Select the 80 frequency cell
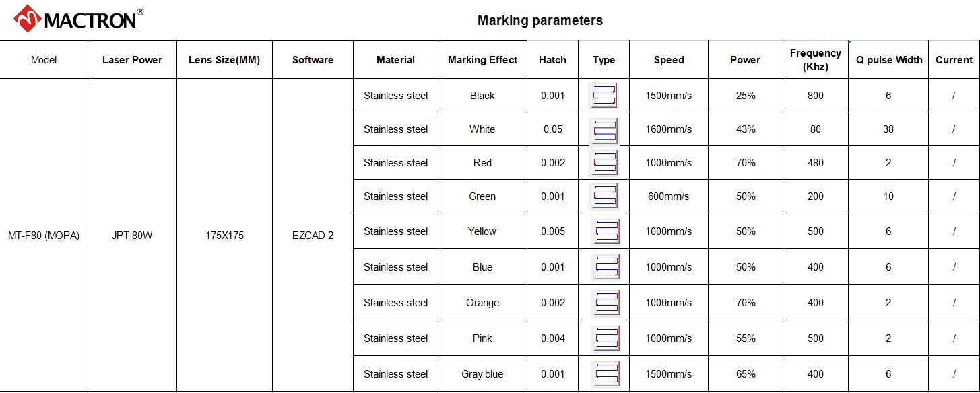Image resolution: width=980 pixels, height=393 pixels. pos(815,129)
